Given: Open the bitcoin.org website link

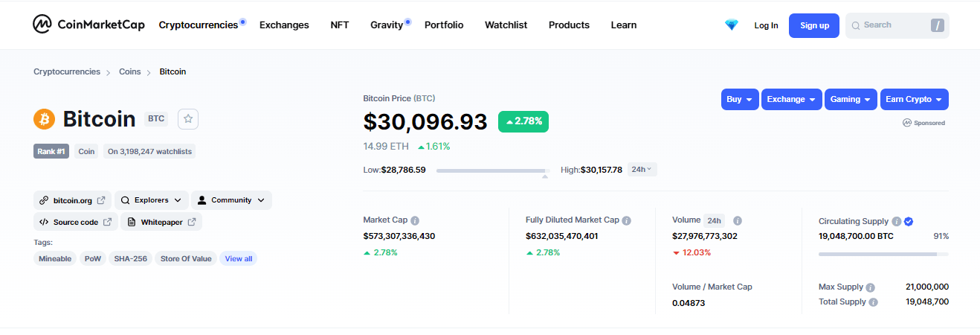Looking at the screenshot, I should point(72,200).
